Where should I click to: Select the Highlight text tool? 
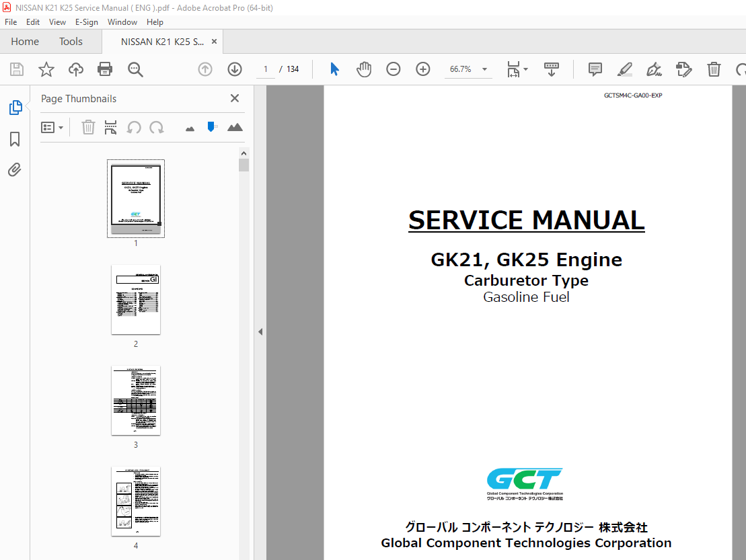click(625, 69)
